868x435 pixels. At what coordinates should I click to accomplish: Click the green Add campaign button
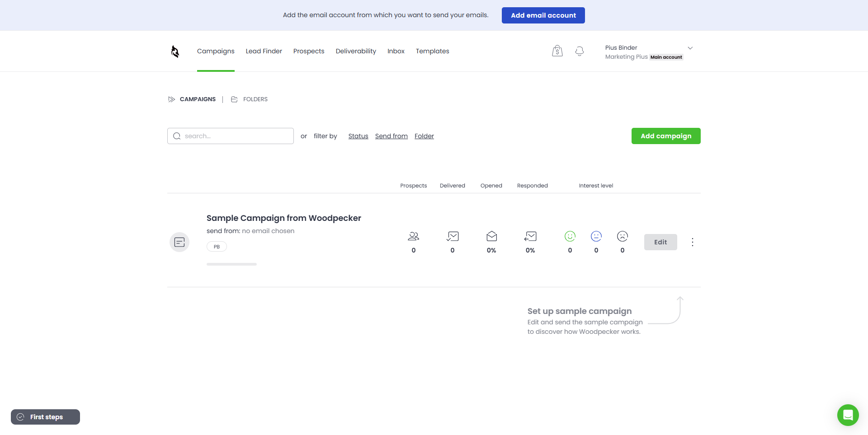(665, 136)
